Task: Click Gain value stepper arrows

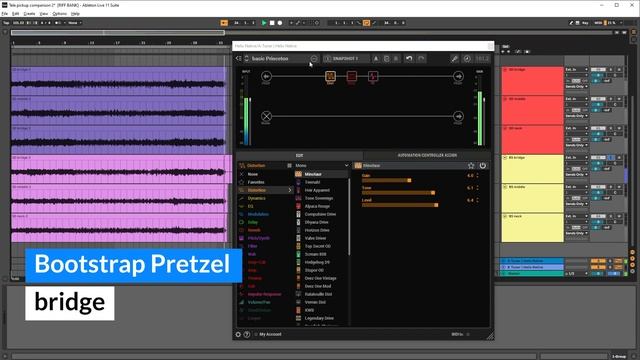Action: tap(477, 176)
